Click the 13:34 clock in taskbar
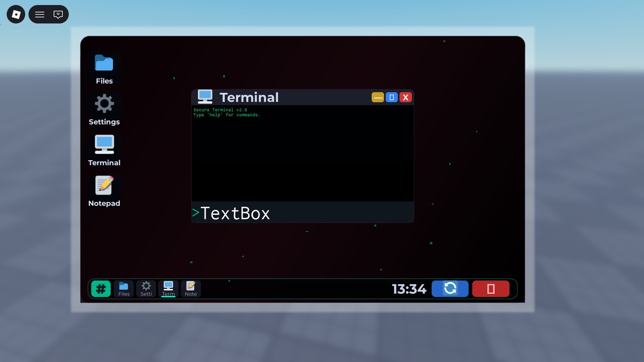 pyautogui.click(x=409, y=289)
